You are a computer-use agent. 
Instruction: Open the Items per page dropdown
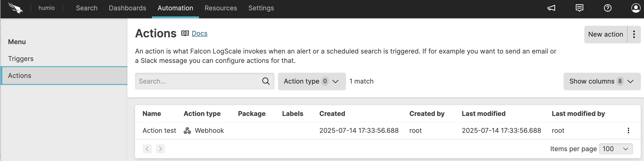(x=616, y=149)
